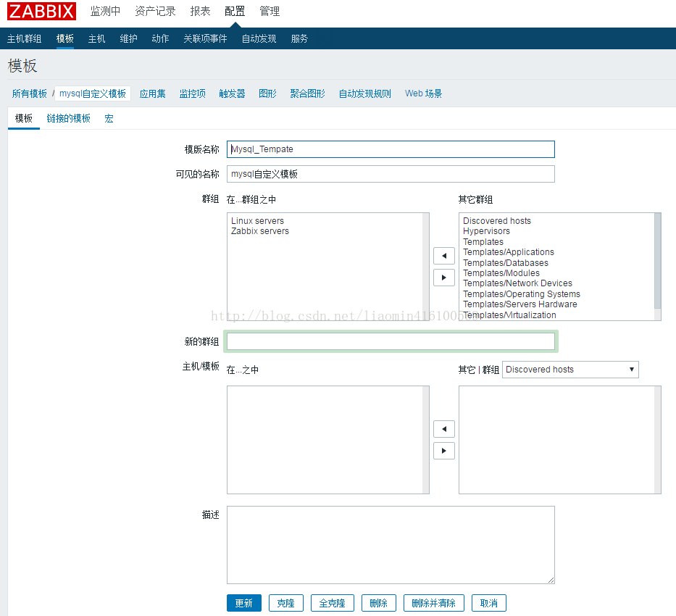
Task: Open 自动发现规则 link
Action: click(x=364, y=93)
